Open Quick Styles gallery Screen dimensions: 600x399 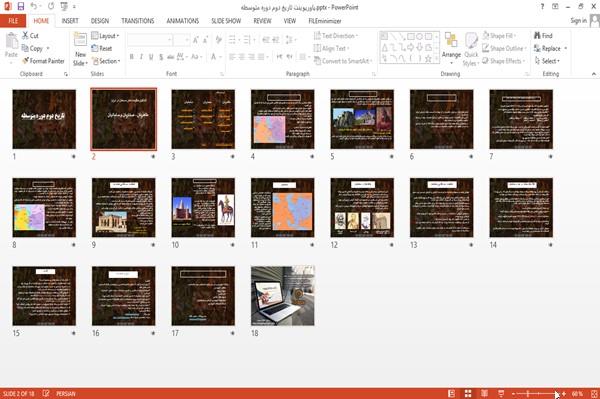point(471,50)
